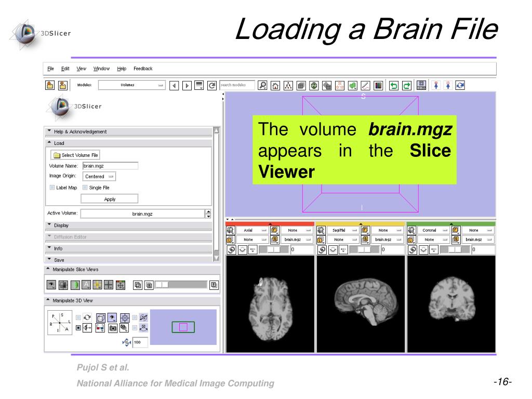Toggle the checked box beside look-from icon
The width and height of the screenshot is (532, 399).
(78, 328)
